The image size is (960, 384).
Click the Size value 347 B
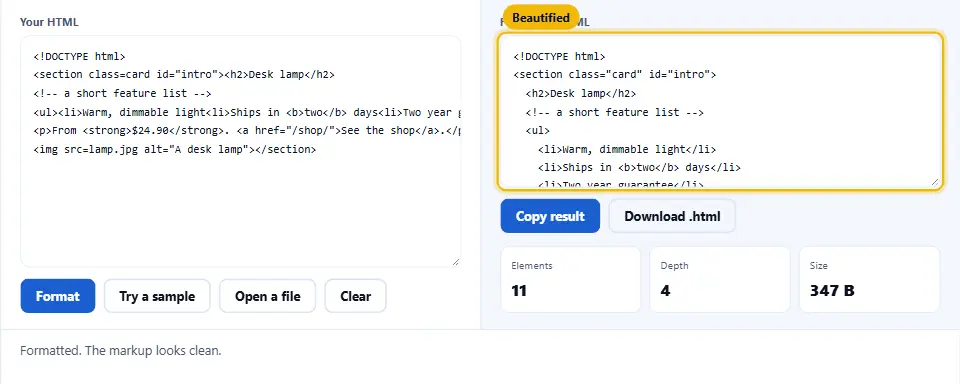coord(832,290)
